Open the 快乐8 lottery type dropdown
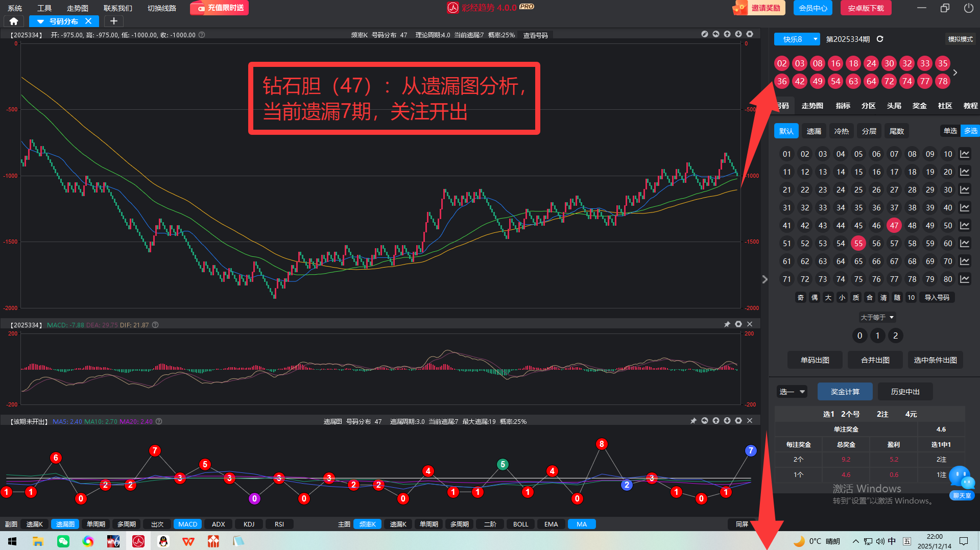This screenshot has height=550, width=980. [x=797, y=39]
